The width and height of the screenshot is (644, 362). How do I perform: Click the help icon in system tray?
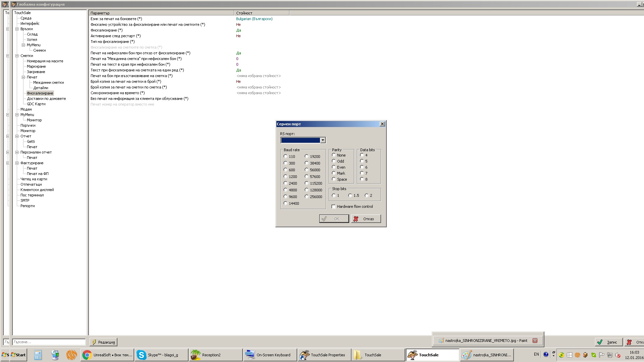(546, 354)
